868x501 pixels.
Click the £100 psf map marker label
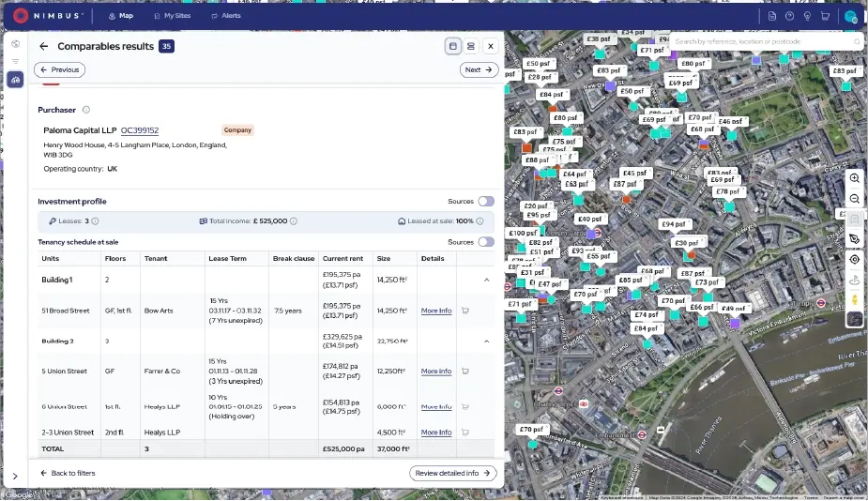(x=523, y=233)
